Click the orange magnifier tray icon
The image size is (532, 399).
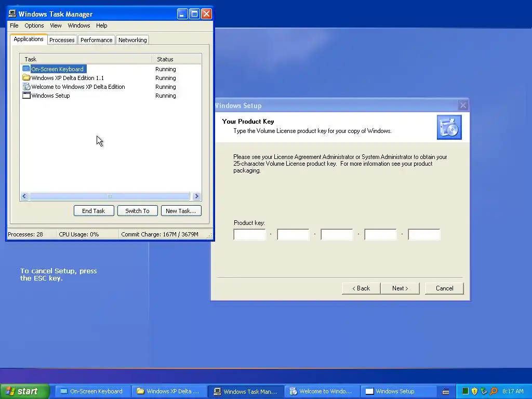[x=494, y=391]
